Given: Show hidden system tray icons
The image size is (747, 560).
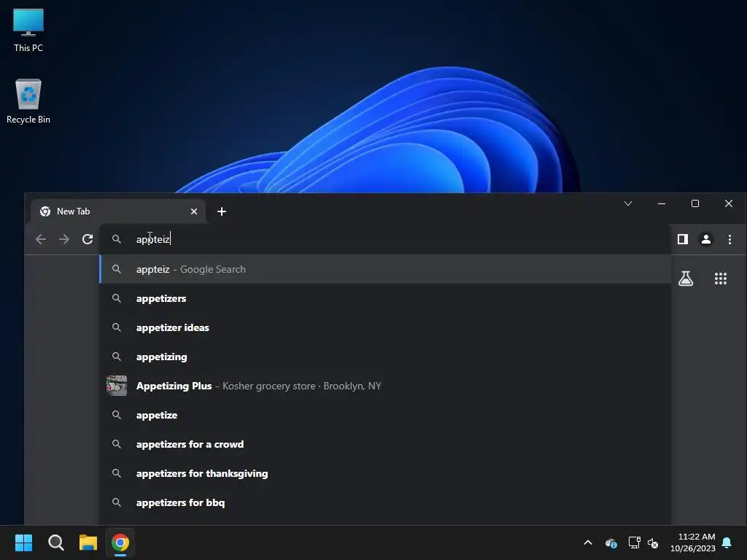Looking at the screenshot, I should (x=588, y=542).
